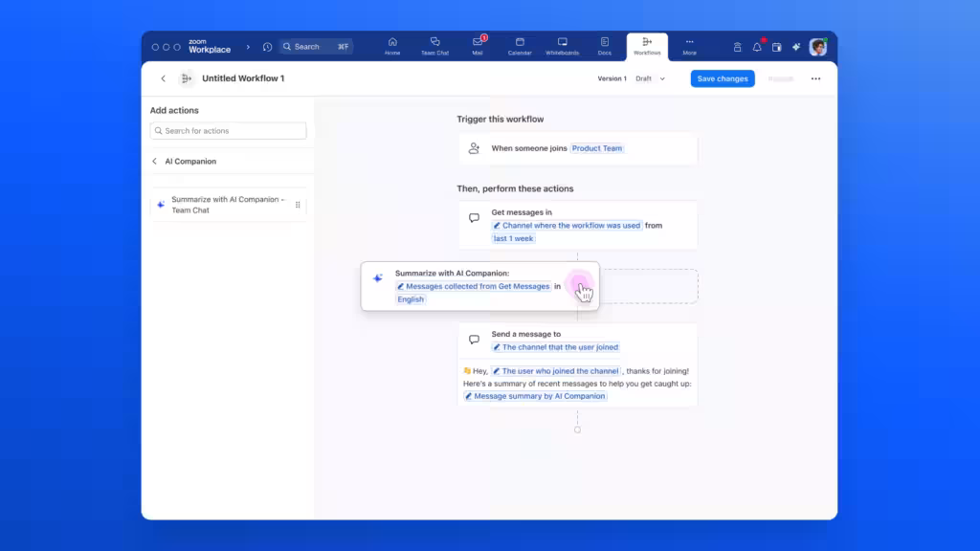Open Whiteboards in the navigation bar
The width and height of the screenshot is (980, 551).
tap(562, 45)
